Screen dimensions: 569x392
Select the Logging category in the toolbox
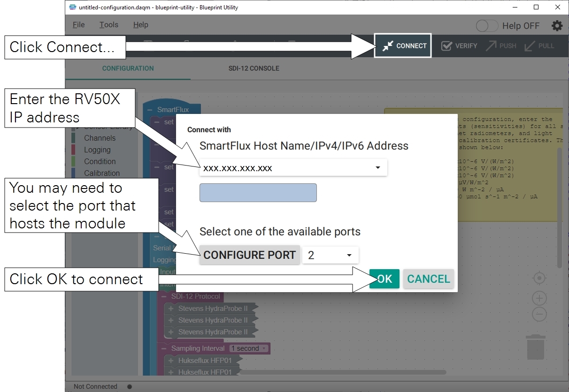[x=97, y=150]
